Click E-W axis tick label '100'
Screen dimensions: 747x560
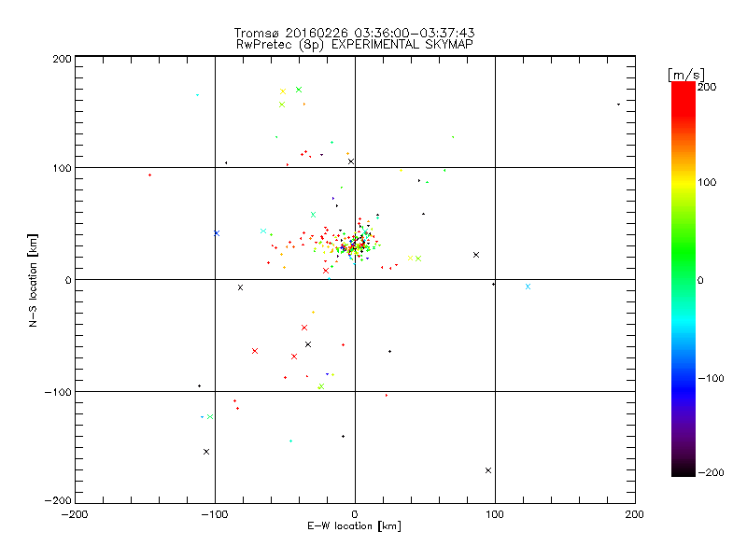[x=495, y=515]
